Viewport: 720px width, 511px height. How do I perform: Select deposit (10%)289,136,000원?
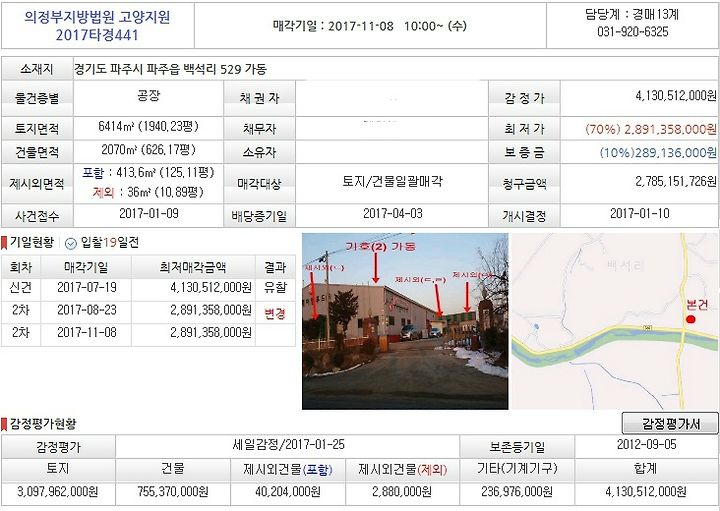658,152
